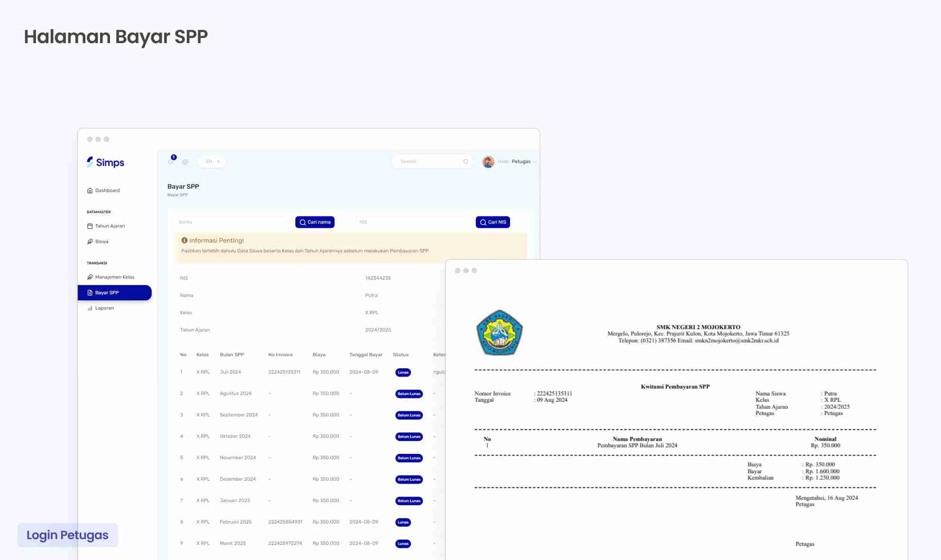This screenshot has width=941, height=560.
Task: Click the Manajemen Kelas feather icon
Action: (x=90, y=277)
